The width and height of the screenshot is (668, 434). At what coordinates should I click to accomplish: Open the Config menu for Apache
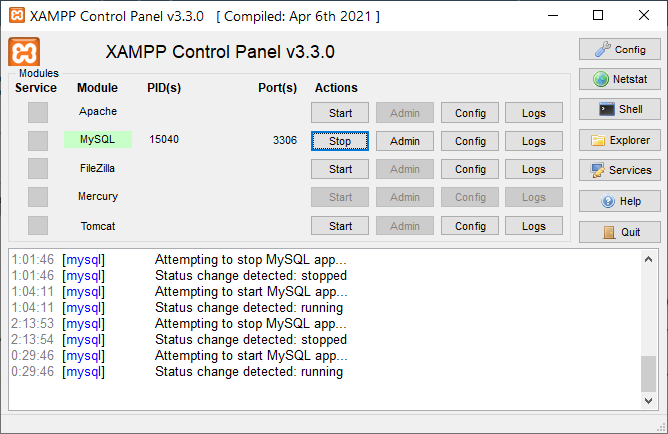[x=470, y=113]
